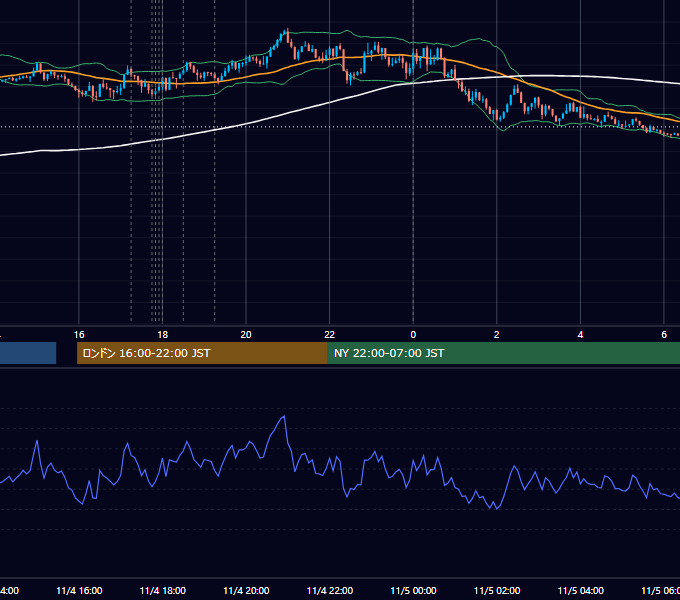Click the 11/4 16:00 date label
This screenshot has height=600, width=680.
pyautogui.click(x=79, y=590)
